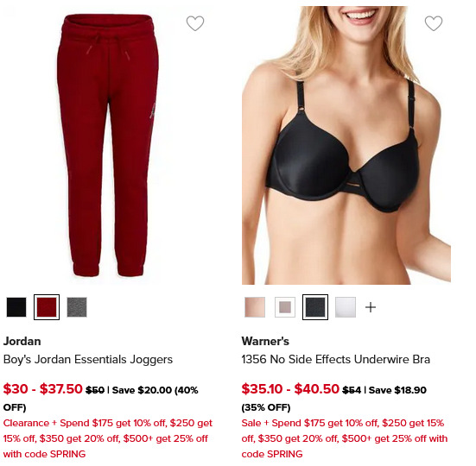Open Boy's Jordan Essentials Joggers title
The image size is (476, 466).
click(x=88, y=360)
